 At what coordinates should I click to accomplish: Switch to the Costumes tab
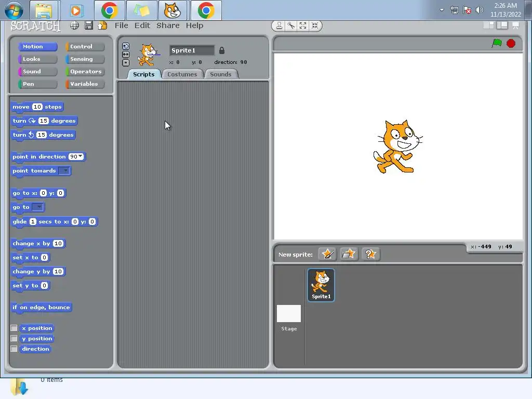coord(182,74)
